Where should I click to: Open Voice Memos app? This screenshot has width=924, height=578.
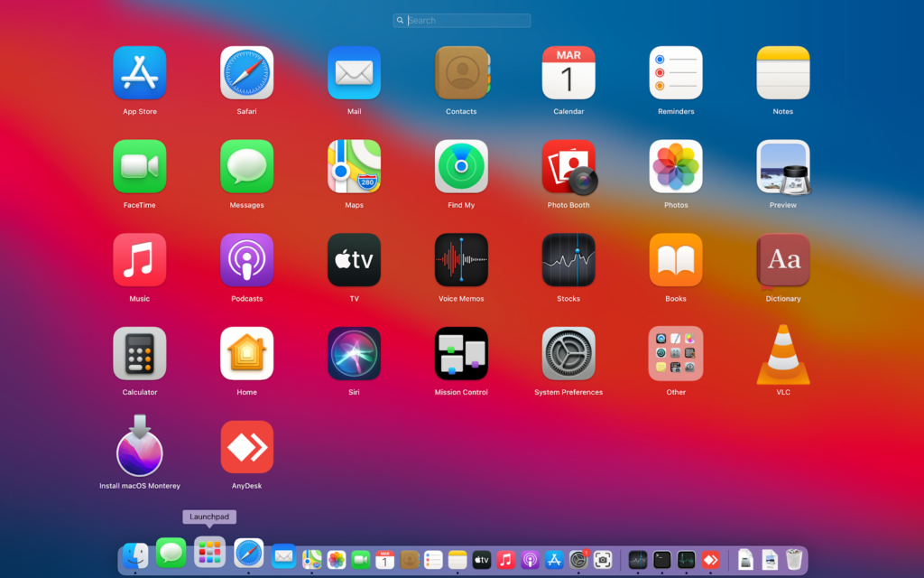tap(461, 260)
